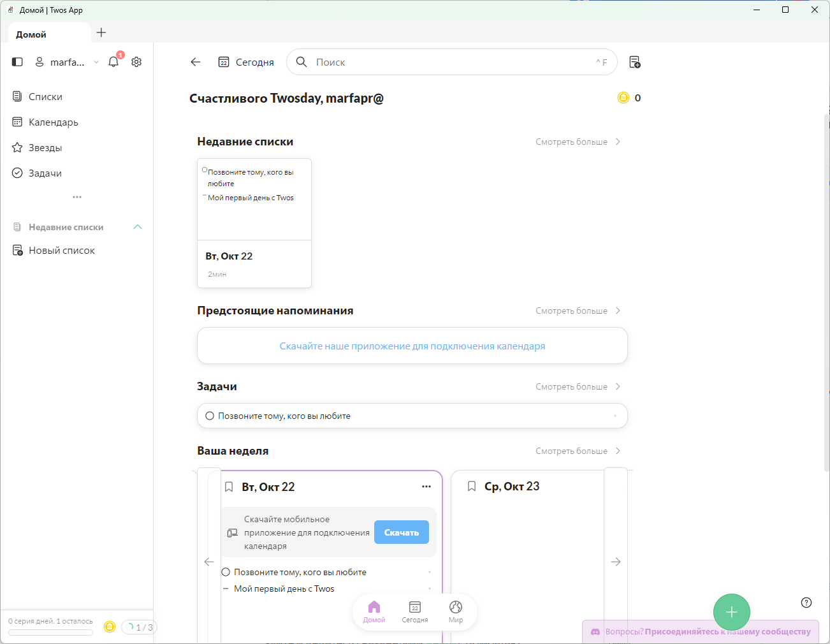The width and height of the screenshot is (830, 644).
Task: Open notifications bell
Action: (113, 62)
